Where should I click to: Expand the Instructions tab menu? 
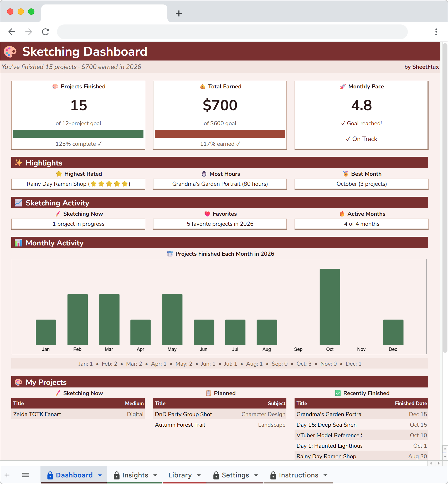pyautogui.click(x=326, y=475)
